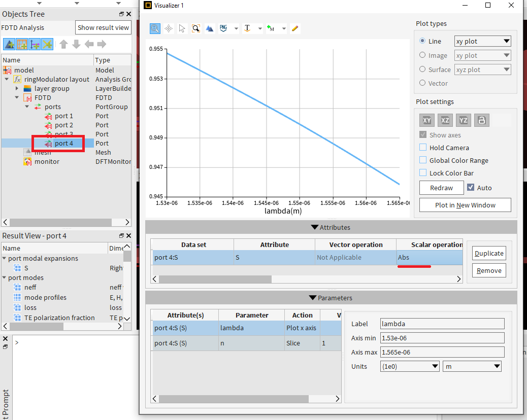Open the m units dropdown

(472, 366)
